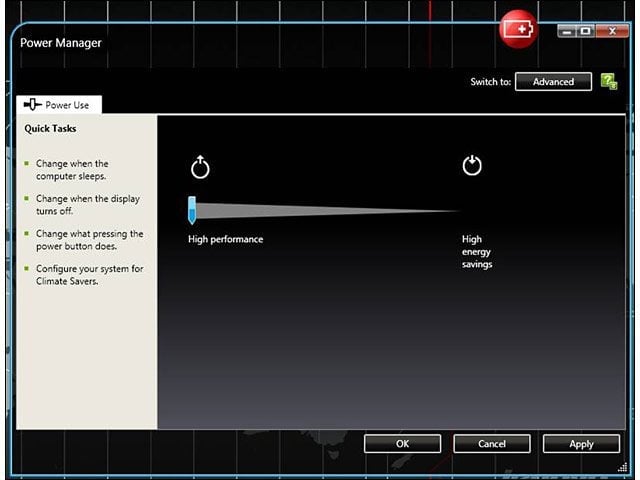Viewport: 640px width, 480px height.
Task: Click the red battery icon
Action: click(518, 29)
